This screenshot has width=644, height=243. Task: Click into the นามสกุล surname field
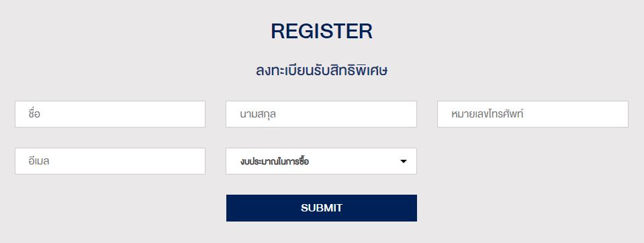click(321, 114)
